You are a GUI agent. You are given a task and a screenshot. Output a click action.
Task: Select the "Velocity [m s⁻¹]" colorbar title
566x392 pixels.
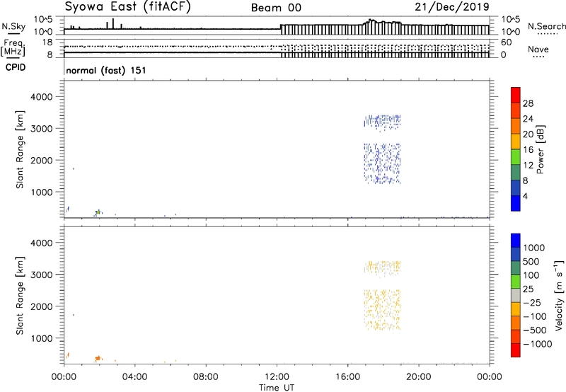559,295
